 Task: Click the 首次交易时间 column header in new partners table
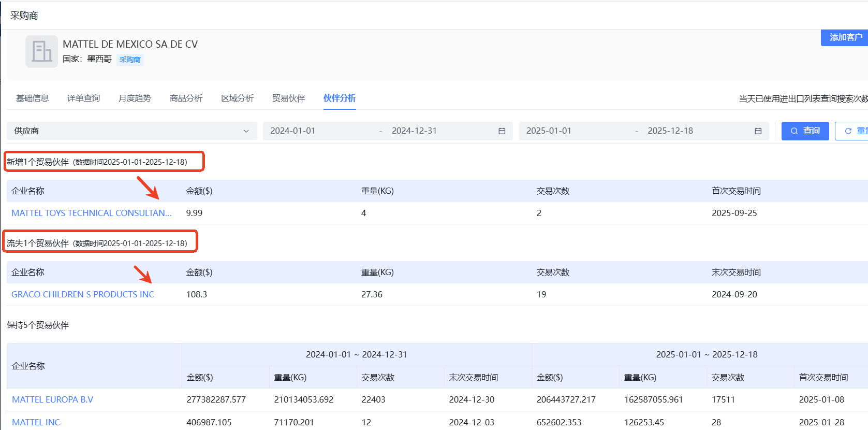pyautogui.click(x=736, y=191)
